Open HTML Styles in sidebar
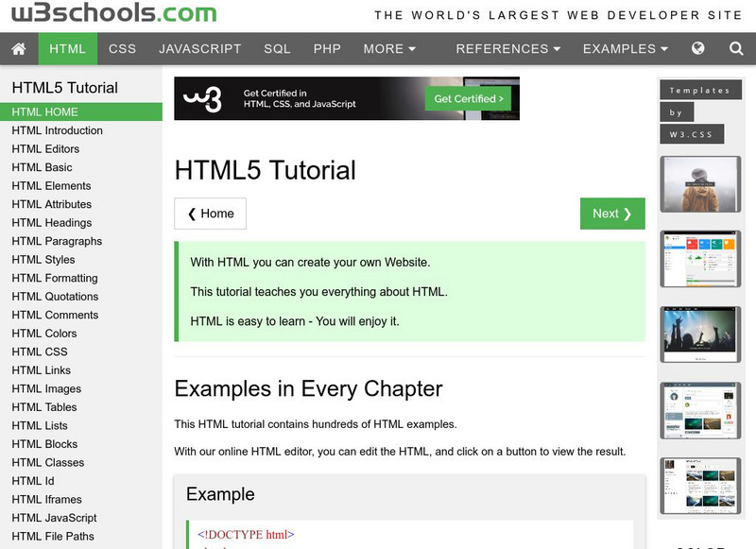This screenshot has height=549, width=756. click(x=81, y=259)
